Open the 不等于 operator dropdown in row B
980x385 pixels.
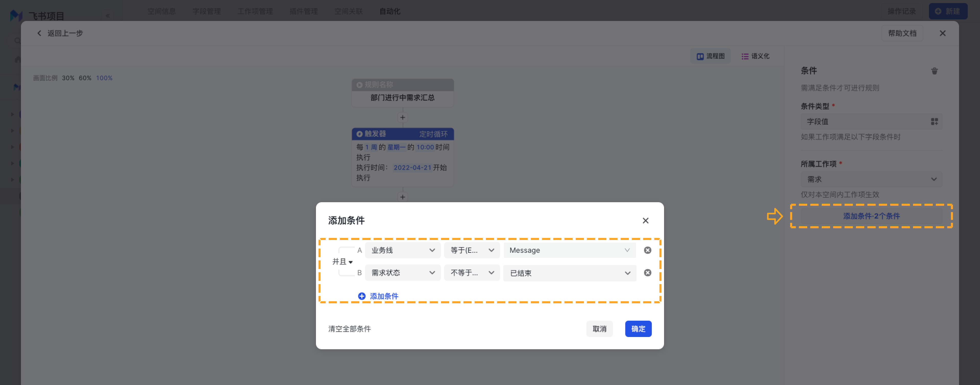472,272
